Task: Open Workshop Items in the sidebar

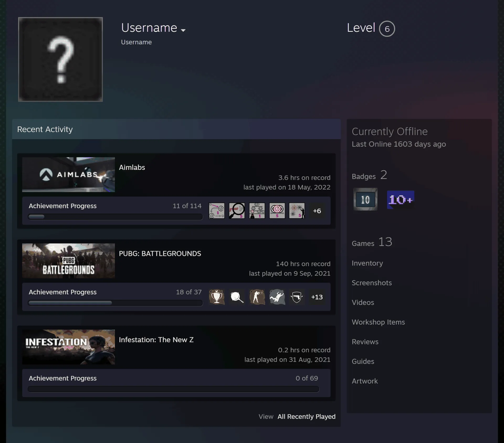Action: (x=378, y=322)
